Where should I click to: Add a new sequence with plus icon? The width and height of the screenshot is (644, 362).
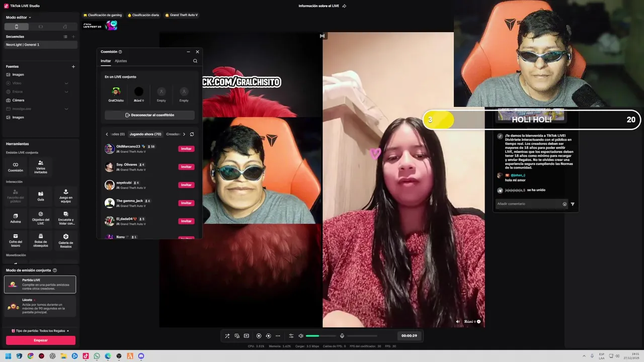[73, 37]
